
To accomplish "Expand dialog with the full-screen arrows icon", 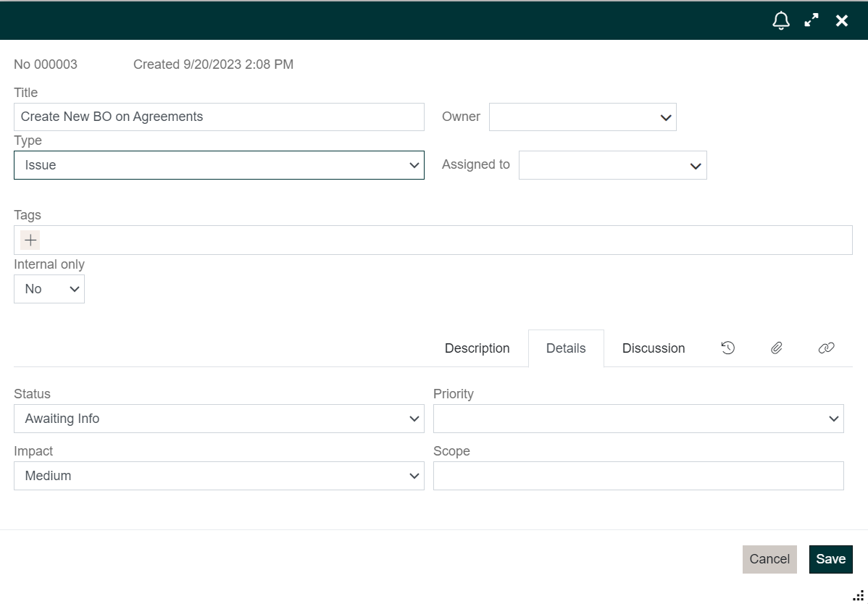I will (x=811, y=21).
